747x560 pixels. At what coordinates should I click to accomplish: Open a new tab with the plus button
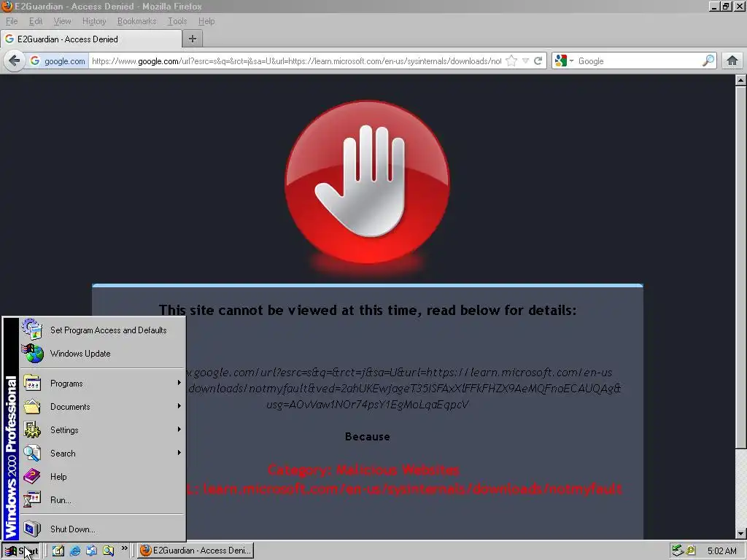(193, 39)
